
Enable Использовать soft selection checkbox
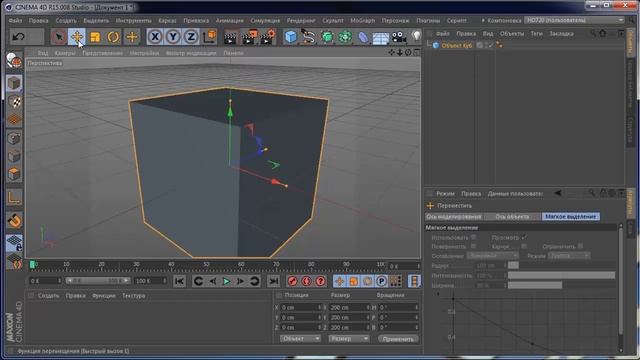[473, 237]
